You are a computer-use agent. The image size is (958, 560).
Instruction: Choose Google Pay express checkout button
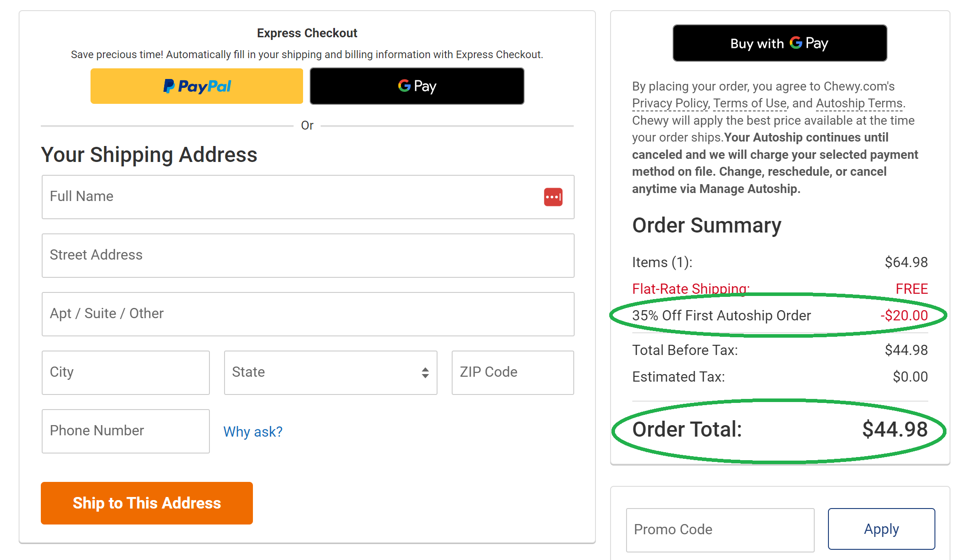pyautogui.click(x=417, y=86)
